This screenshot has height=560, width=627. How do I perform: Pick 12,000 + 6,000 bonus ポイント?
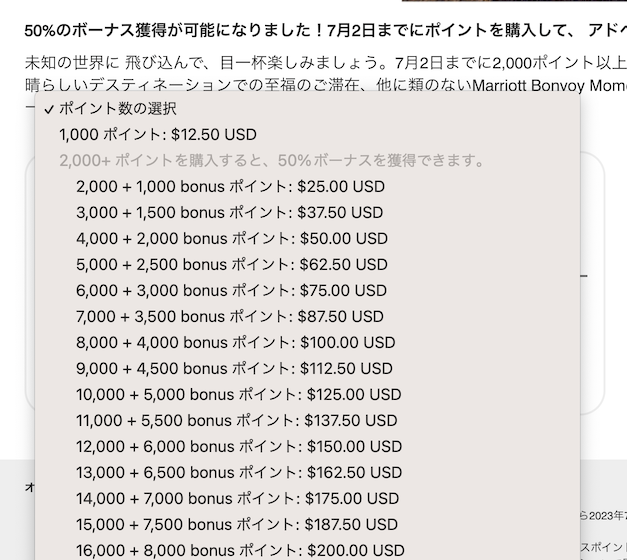pyautogui.click(x=307, y=447)
